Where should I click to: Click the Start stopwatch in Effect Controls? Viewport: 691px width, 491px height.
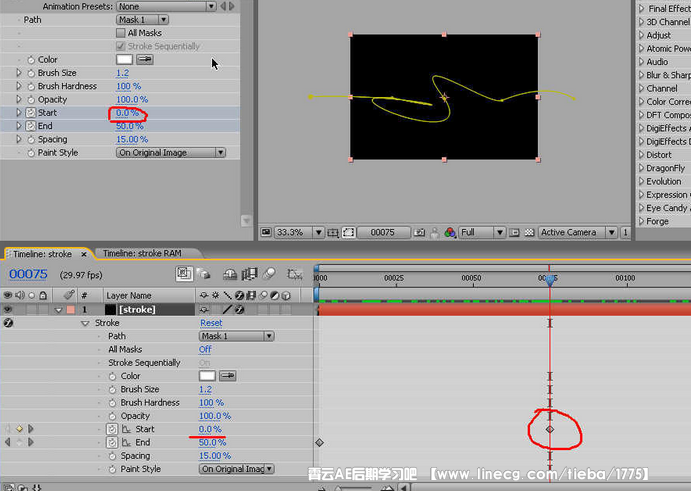click(30, 113)
